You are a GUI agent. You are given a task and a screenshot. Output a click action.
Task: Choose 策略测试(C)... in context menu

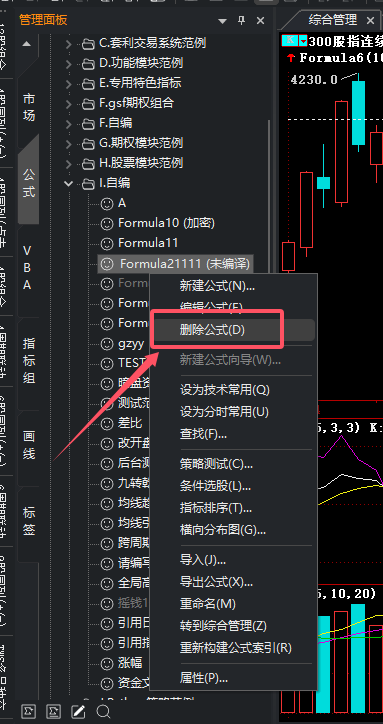[x=234, y=464]
